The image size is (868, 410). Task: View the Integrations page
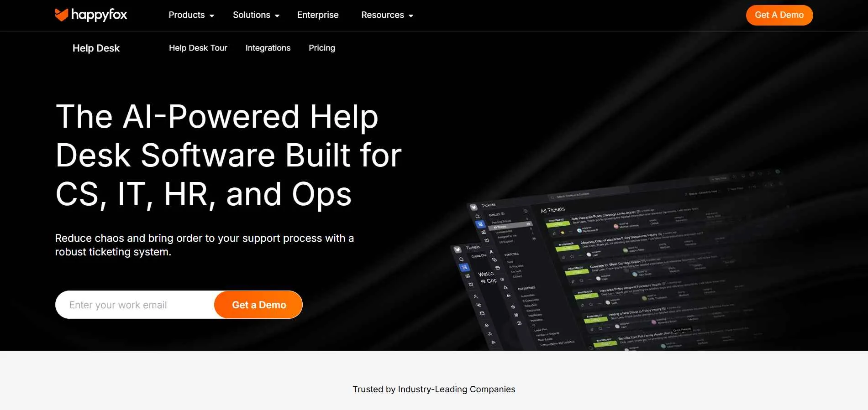268,48
